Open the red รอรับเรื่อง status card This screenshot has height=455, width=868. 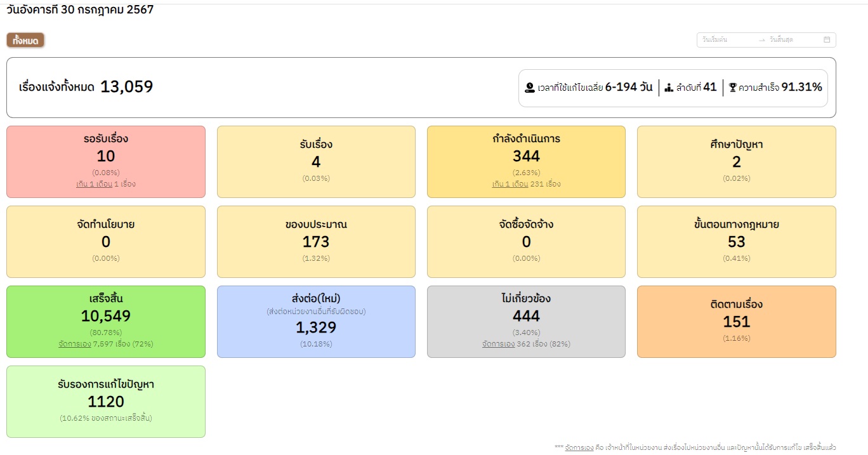click(106, 161)
